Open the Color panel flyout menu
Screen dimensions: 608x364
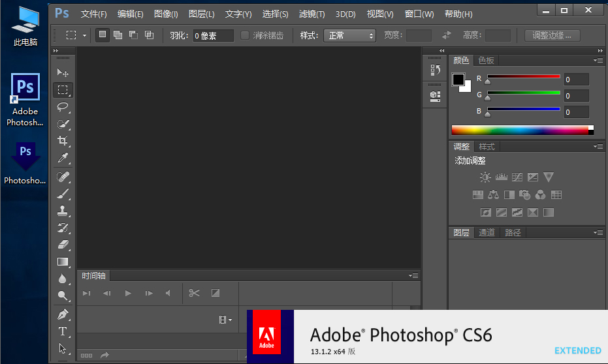pyautogui.click(x=598, y=60)
